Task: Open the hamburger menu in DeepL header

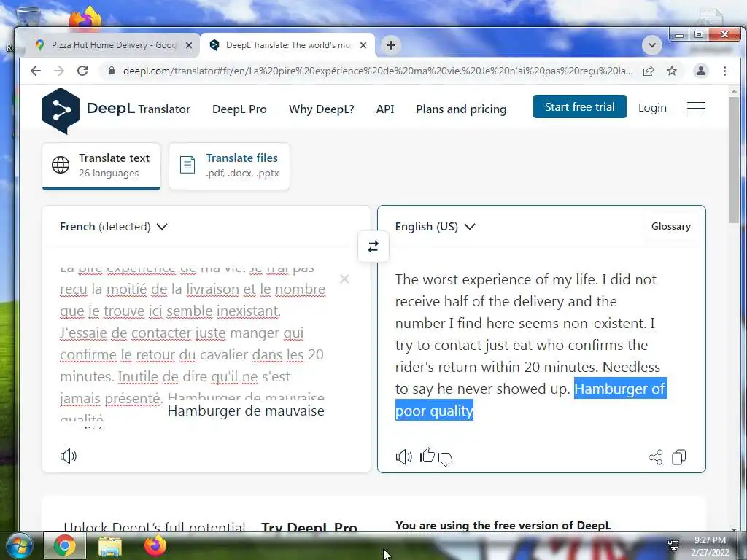Action: [x=696, y=108]
